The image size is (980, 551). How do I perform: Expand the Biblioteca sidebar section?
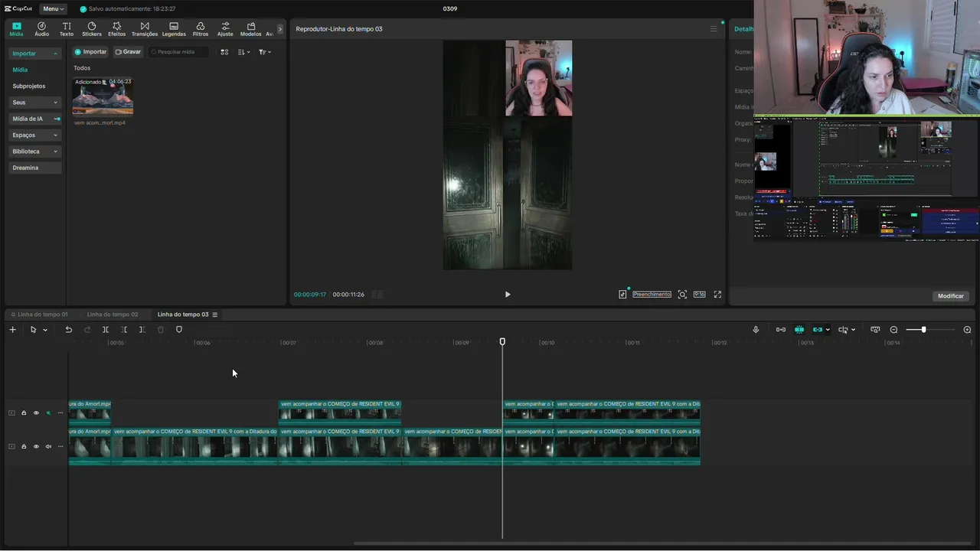point(34,152)
